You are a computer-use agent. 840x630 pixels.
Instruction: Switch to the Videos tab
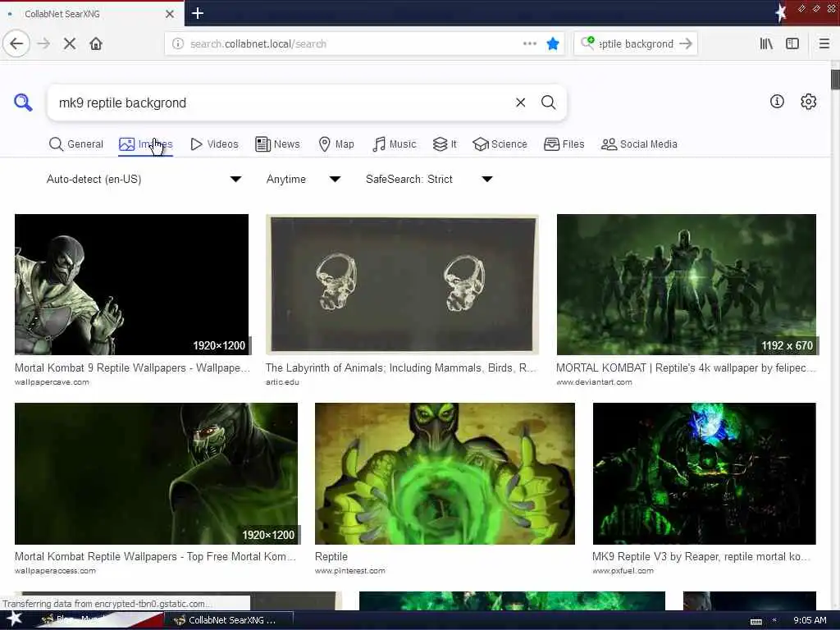[214, 144]
